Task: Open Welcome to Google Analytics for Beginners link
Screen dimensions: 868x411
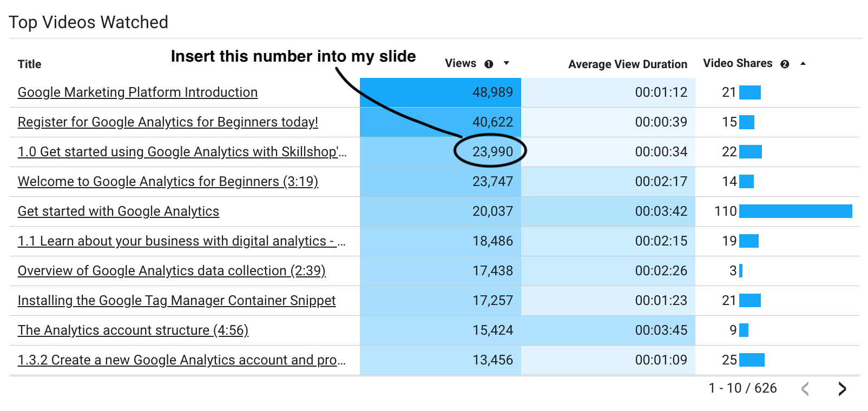Action: (168, 182)
